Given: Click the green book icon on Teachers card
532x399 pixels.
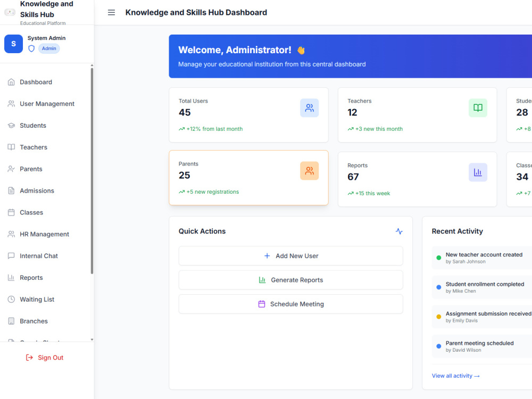Looking at the screenshot, I should (x=478, y=108).
